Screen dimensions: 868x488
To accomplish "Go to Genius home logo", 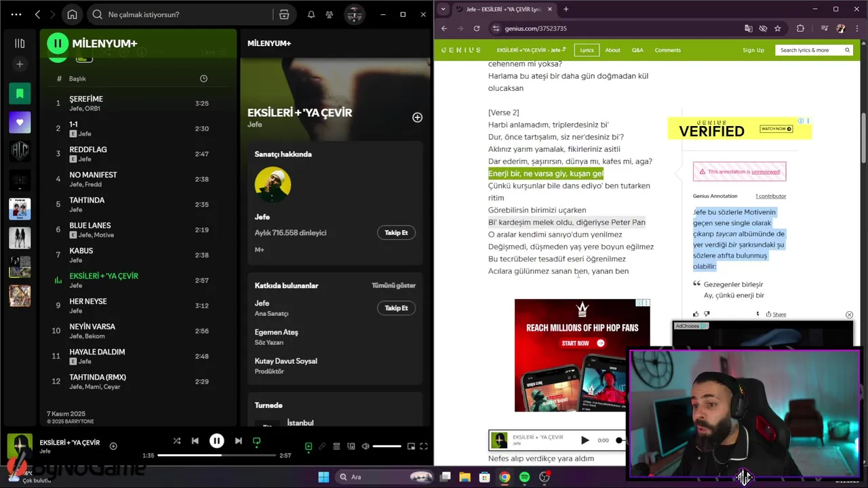I will pyautogui.click(x=461, y=50).
